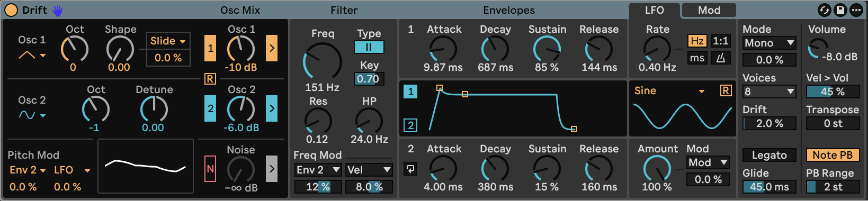Select the LFO metronome sync icon

(720, 58)
